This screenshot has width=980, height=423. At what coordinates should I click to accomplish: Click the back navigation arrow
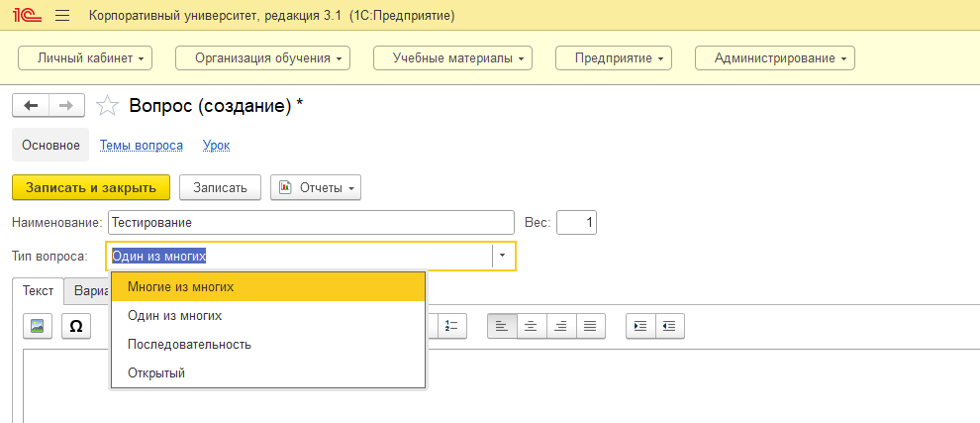click(x=31, y=106)
